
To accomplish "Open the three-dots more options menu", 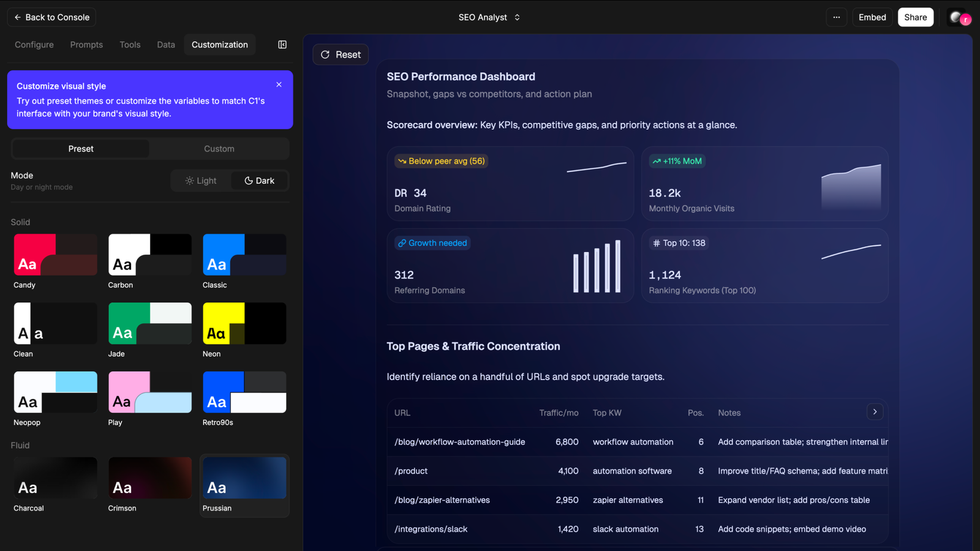I will click(836, 17).
